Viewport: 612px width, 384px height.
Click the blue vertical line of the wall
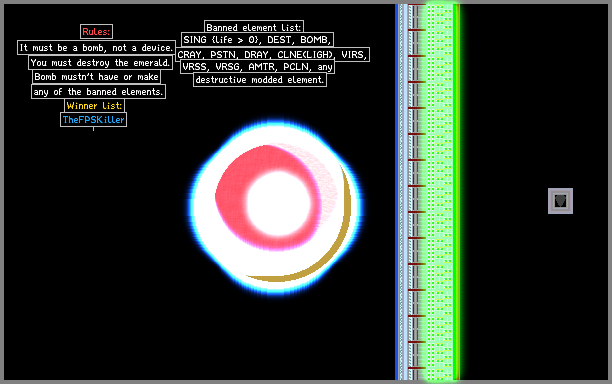[x=397, y=192]
